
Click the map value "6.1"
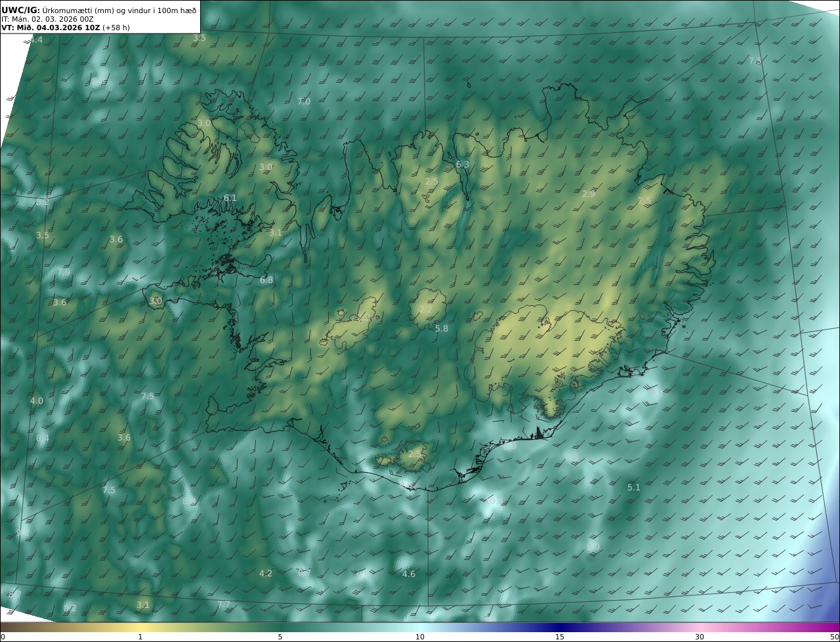click(x=230, y=198)
